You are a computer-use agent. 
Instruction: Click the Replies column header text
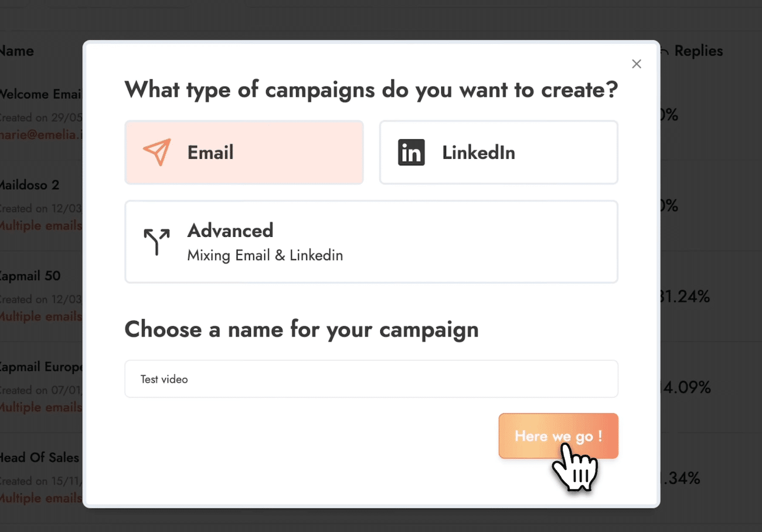[698, 51]
